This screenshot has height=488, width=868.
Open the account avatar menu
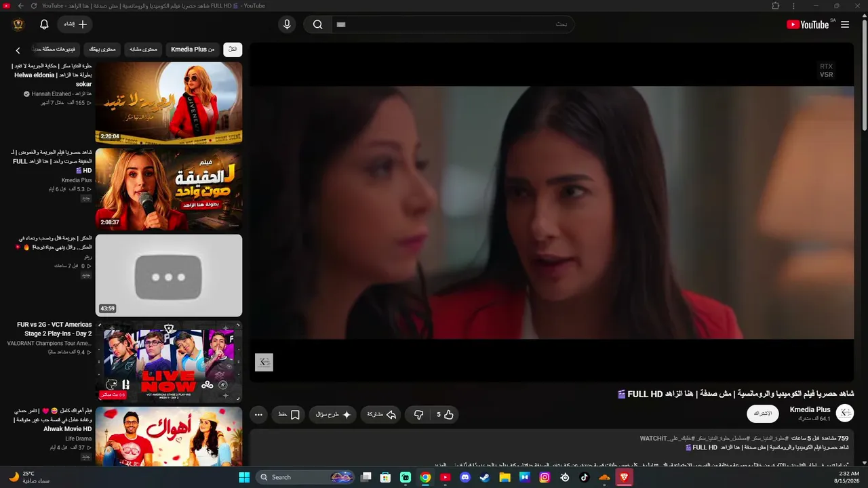pos(18,24)
